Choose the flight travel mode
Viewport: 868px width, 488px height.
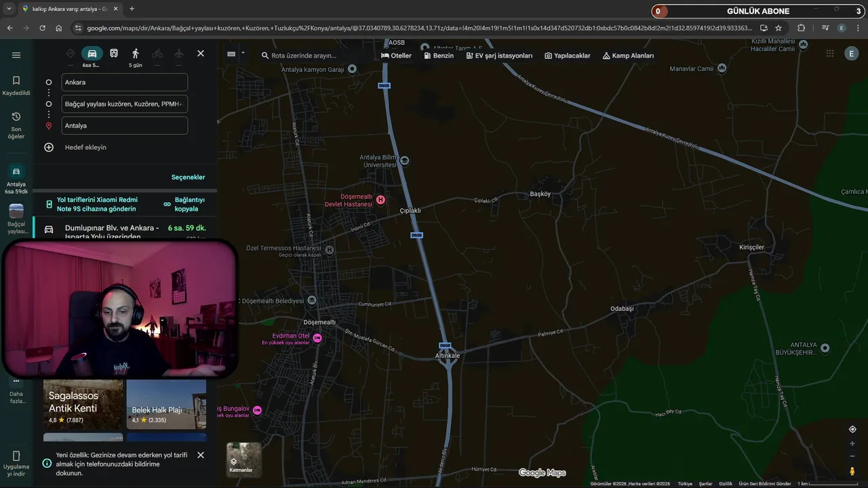click(179, 54)
